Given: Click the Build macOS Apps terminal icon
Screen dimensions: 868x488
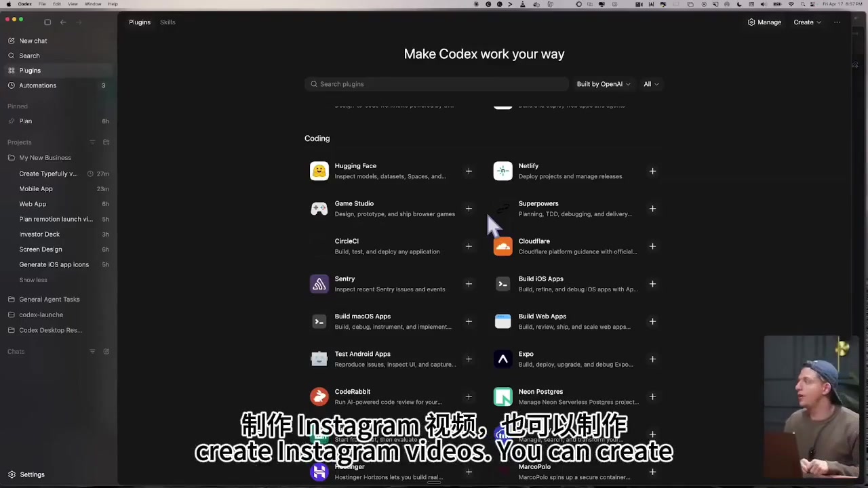Looking at the screenshot, I should point(319,321).
